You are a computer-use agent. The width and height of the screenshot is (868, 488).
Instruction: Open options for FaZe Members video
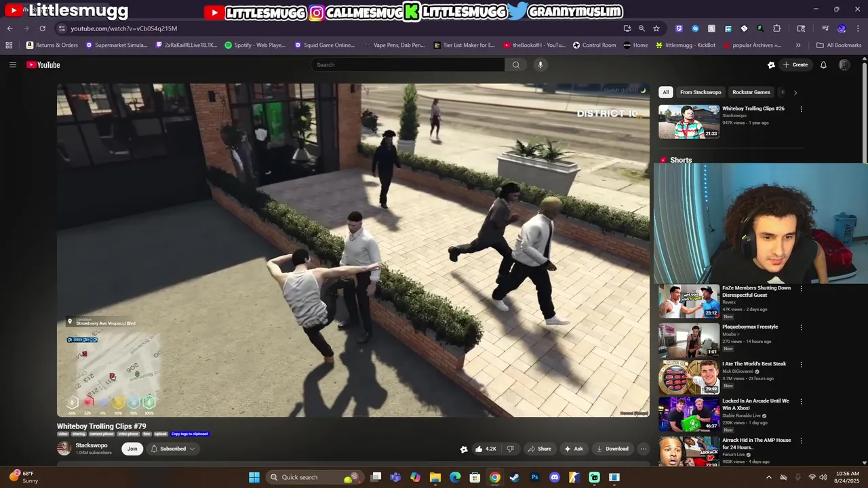(x=801, y=289)
